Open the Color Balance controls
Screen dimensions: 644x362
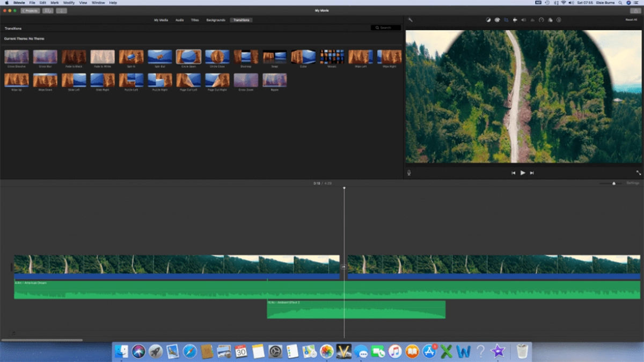coord(488,20)
